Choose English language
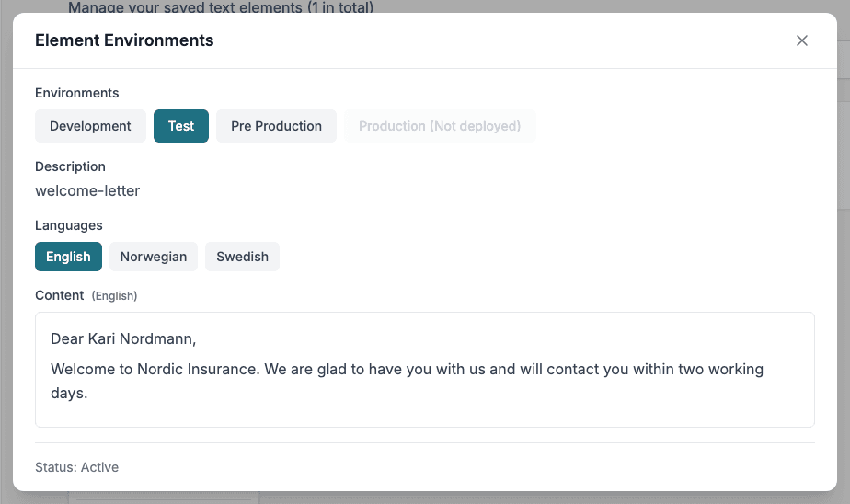The height and width of the screenshot is (504, 850). pyautogui.click(x=68, y=257)
